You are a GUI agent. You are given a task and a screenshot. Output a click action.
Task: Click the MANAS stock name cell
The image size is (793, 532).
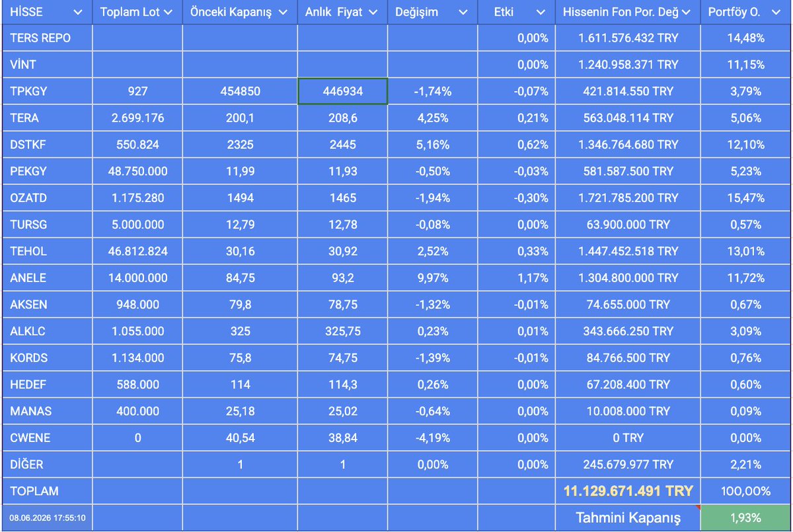[46, 411]
